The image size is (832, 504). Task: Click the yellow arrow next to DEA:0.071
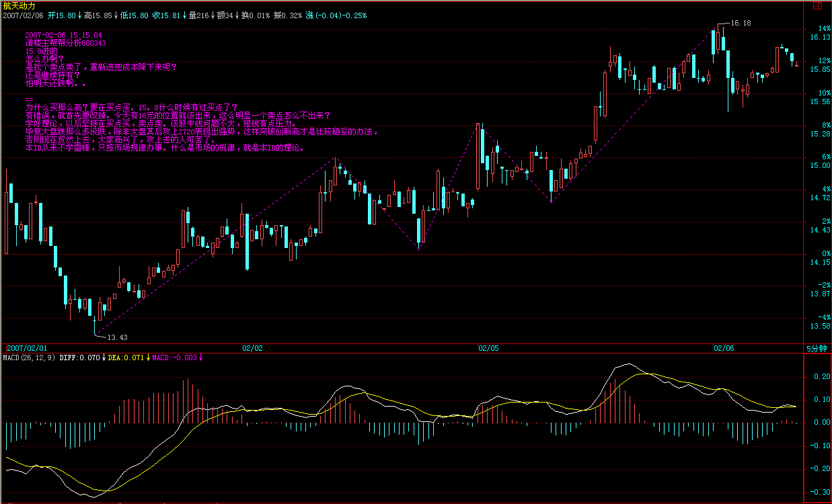[x=148, y=358]
